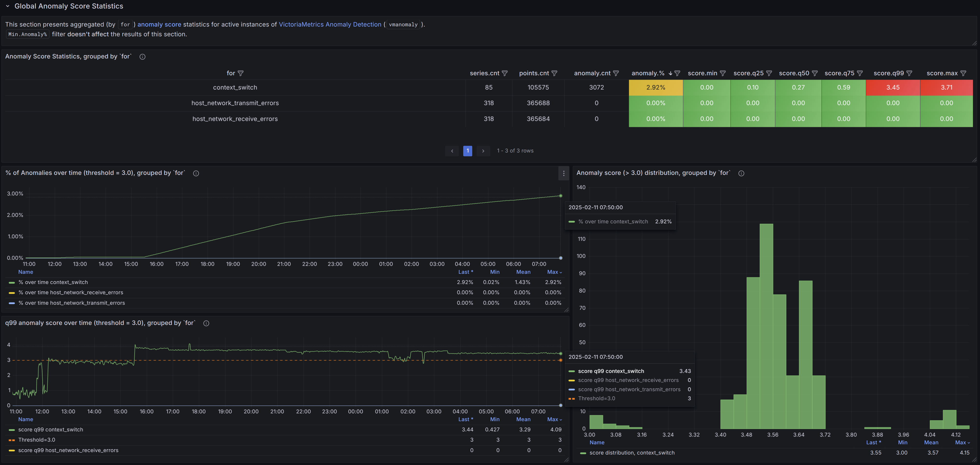The height and width of the screenshot is (465, 980).
Task: Sort table by anomaly.% column header
Action: pos(647,73)
